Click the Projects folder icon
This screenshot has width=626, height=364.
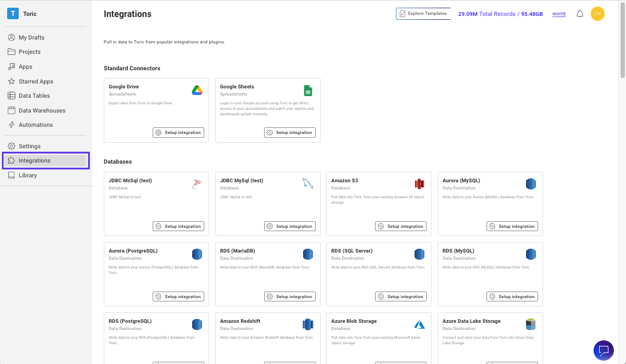[x=12, y=52]
